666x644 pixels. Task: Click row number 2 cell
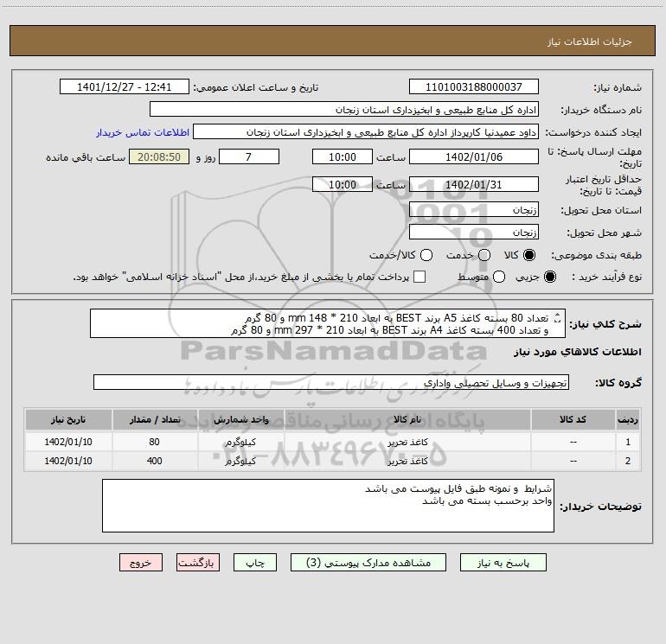628,461
